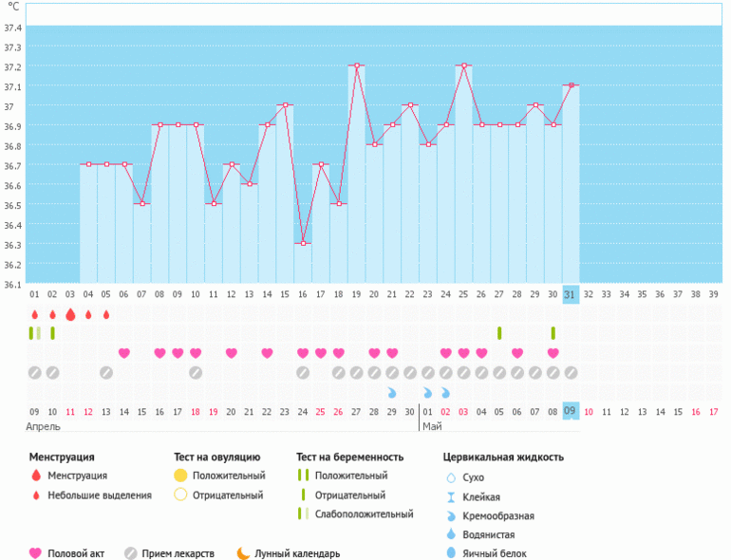The height and width of the screenshot is (560, 731).
Task: Click the 37.1 temperature point on cycle day 31
Action: [x=572, y=85]
